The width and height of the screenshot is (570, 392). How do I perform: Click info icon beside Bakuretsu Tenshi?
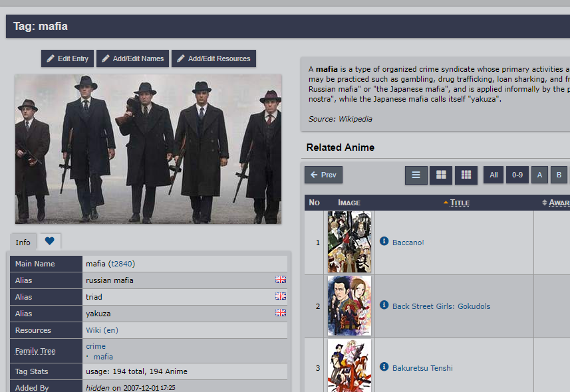tap(384, 367)
